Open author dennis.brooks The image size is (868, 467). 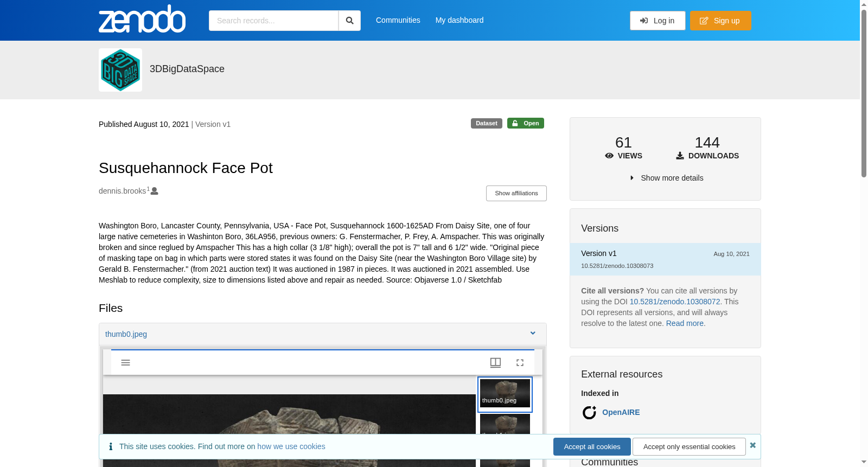(x=123, y=191)
